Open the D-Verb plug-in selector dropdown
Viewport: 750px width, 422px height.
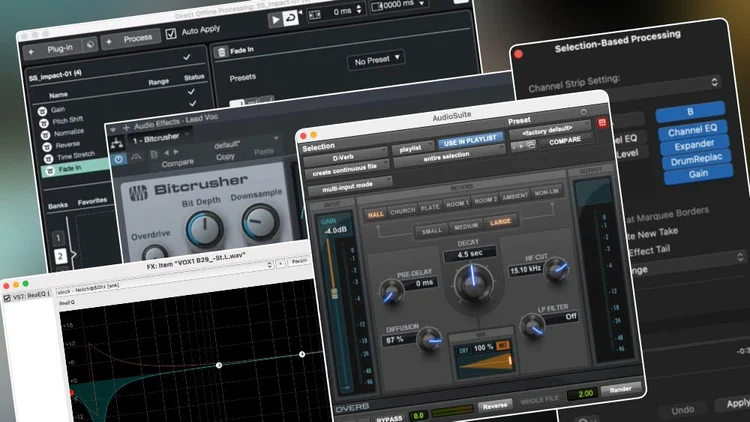(x=345, y=157)
